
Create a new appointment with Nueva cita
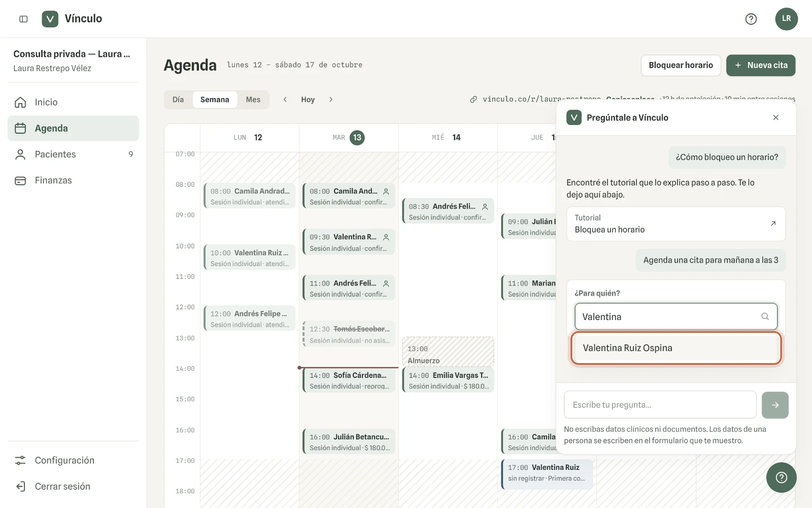761,65
